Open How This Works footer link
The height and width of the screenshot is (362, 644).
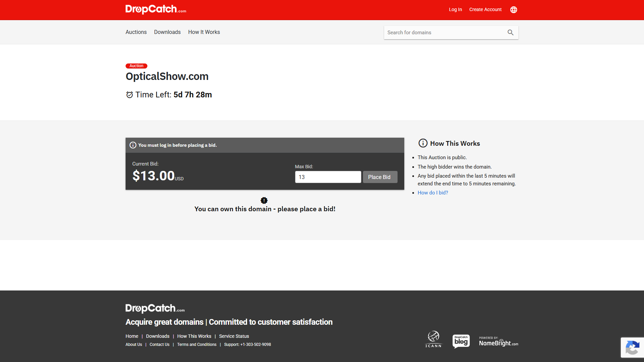point(194,336)
